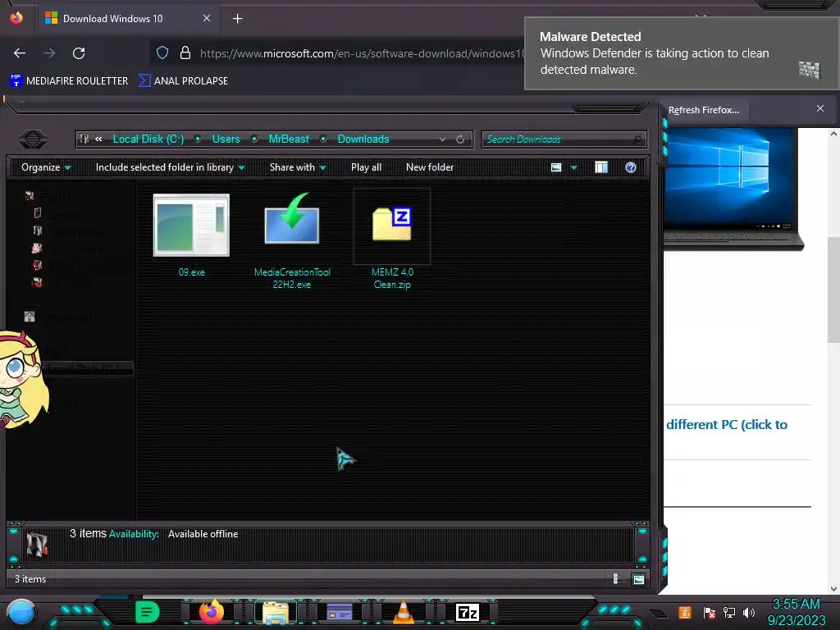Image resolution: width=840 pixels, height=630 pixels.
Task: Click the Available offline status text
Action: pos(203,534)
